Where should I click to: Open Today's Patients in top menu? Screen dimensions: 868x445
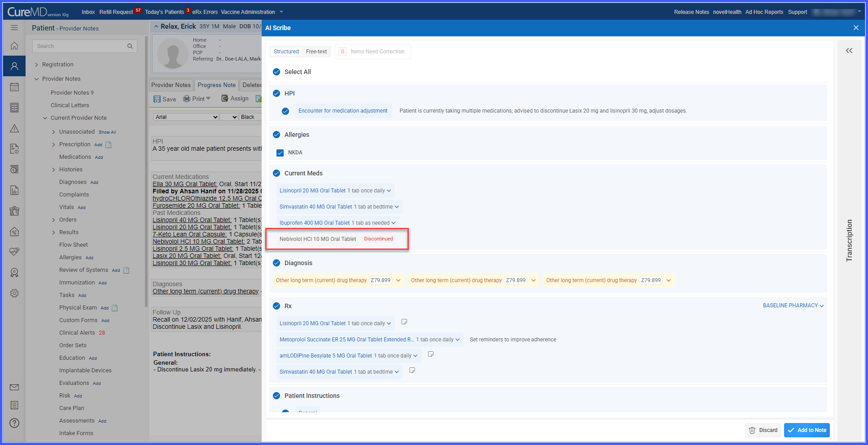[x=164, y=12]
